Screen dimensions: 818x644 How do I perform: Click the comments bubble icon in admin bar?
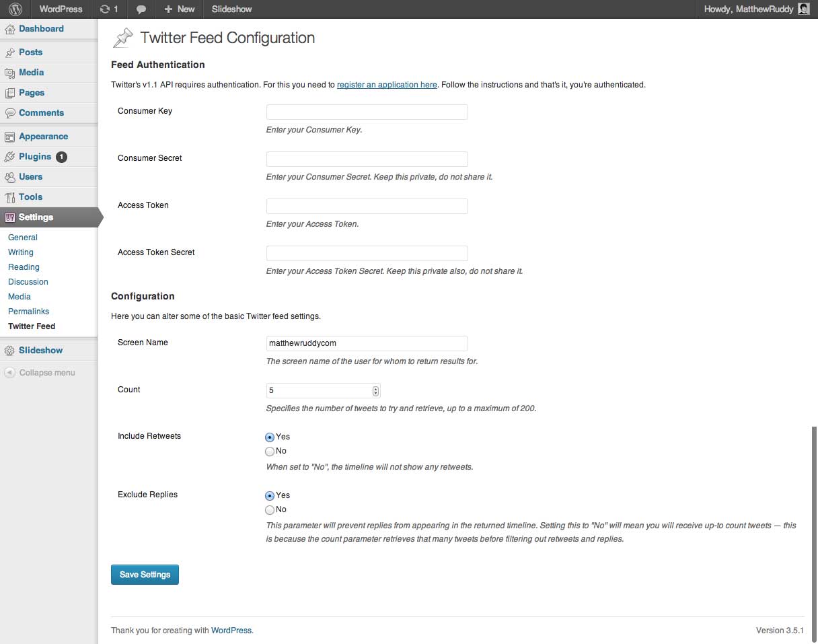141,9
